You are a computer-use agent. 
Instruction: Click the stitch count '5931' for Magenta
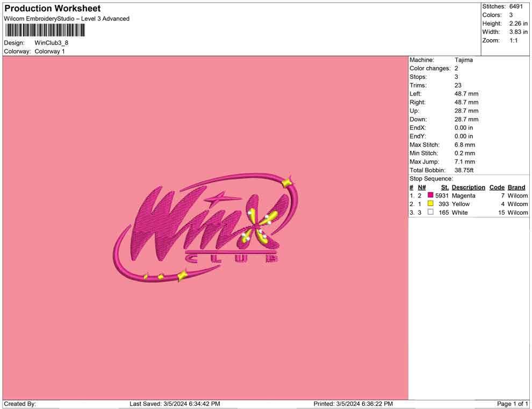tap(442, 196)
